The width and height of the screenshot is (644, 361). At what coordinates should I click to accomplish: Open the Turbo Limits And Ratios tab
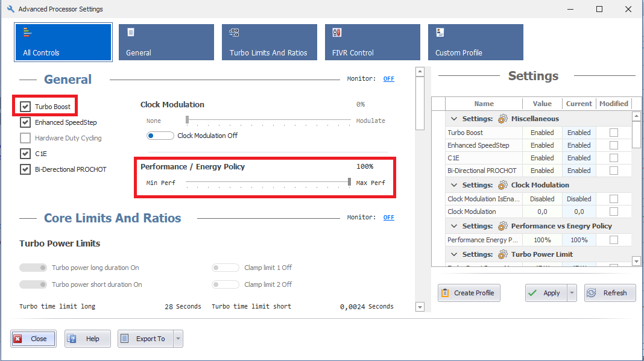[269, 42]
